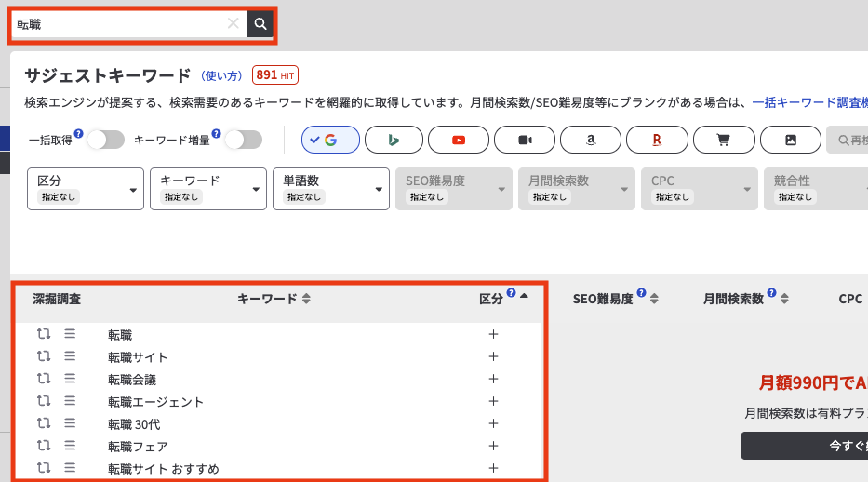Screen dimensions: 868x482
Task: Click the help icon beside 月間検索数 header
Action: pyautogui.click(x=771, y=293)
